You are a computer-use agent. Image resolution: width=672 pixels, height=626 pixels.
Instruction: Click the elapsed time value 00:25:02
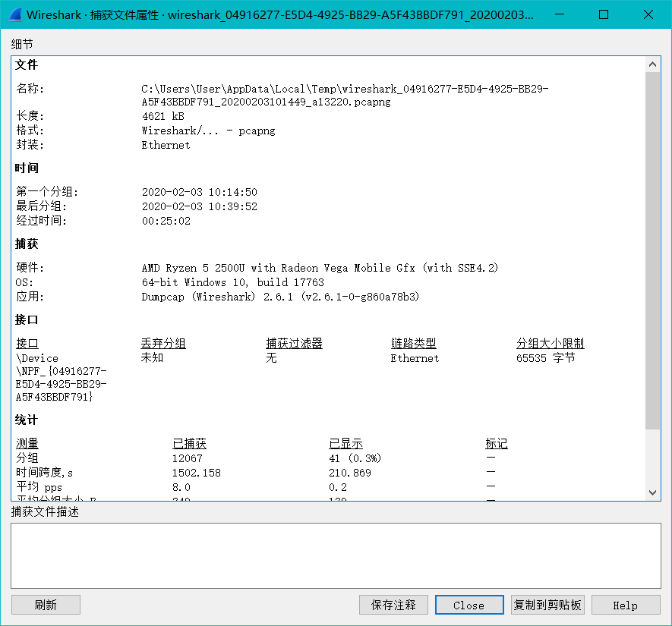[x=166, y=221]
